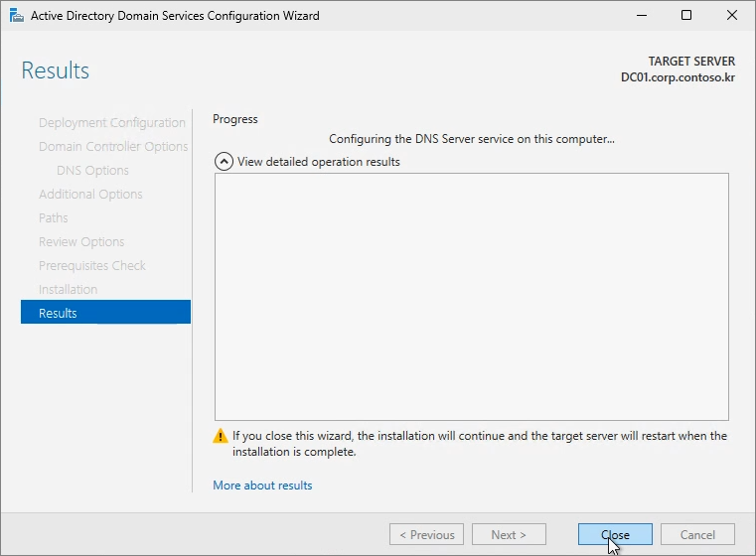Click the Configuring the DNS Server status text
The width and height of the screenshot is (756, 556).
coord(472,139)
